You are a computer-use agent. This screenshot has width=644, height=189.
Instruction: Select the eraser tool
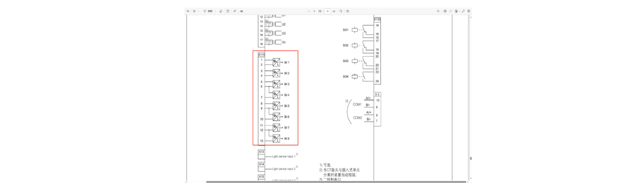click(x=221, y=11)
